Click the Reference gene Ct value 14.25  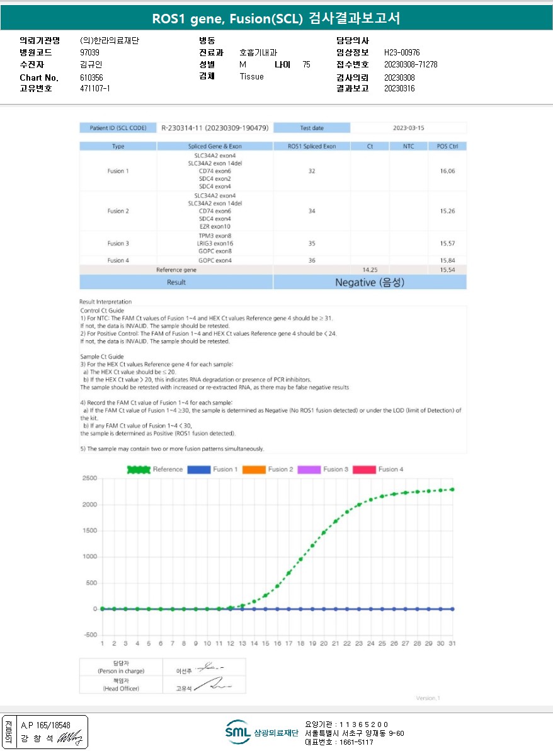370,269
